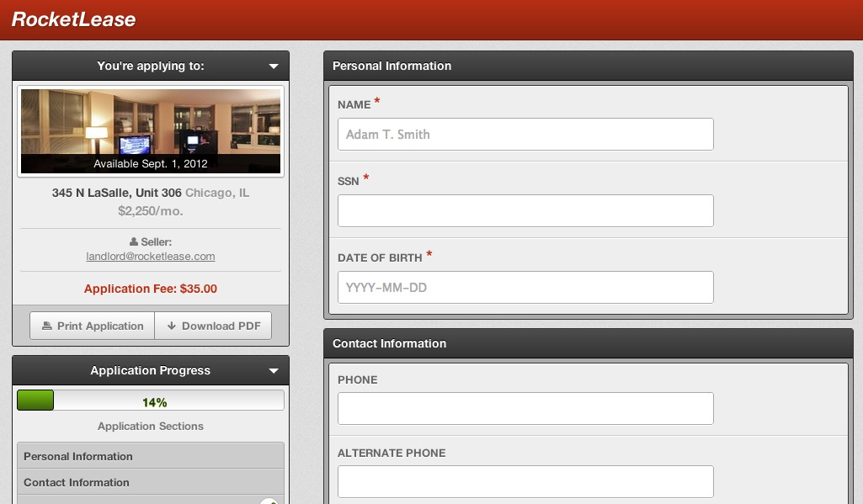Click the download arrow icon on Download PDF
863x504 pixels.
172,326
